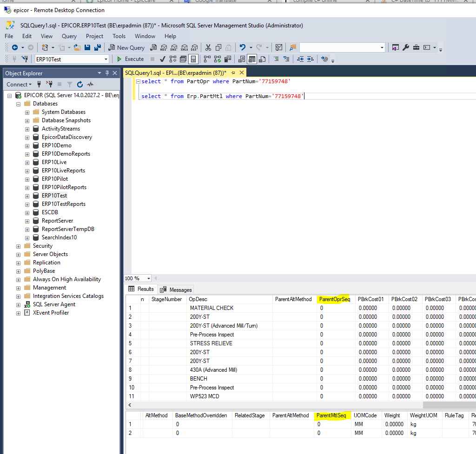Expand the Security folder node
The image size is (476, 454).
[x=18, y=246]
